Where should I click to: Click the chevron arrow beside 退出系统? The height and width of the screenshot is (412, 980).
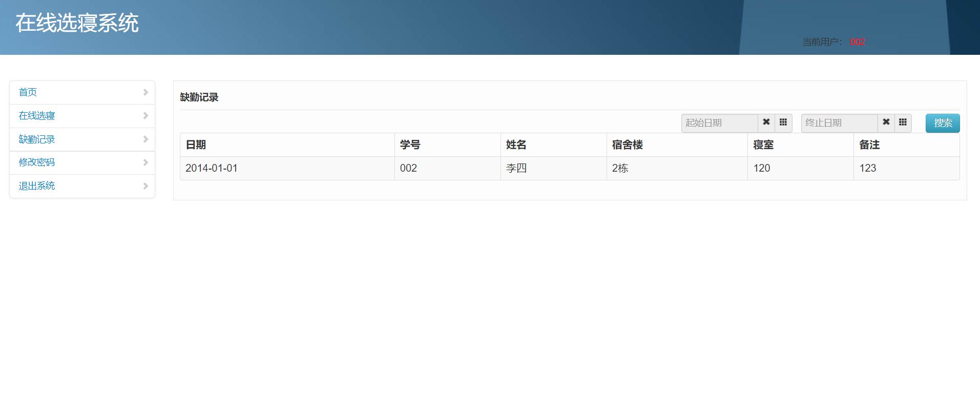click(x=145, y=186)
